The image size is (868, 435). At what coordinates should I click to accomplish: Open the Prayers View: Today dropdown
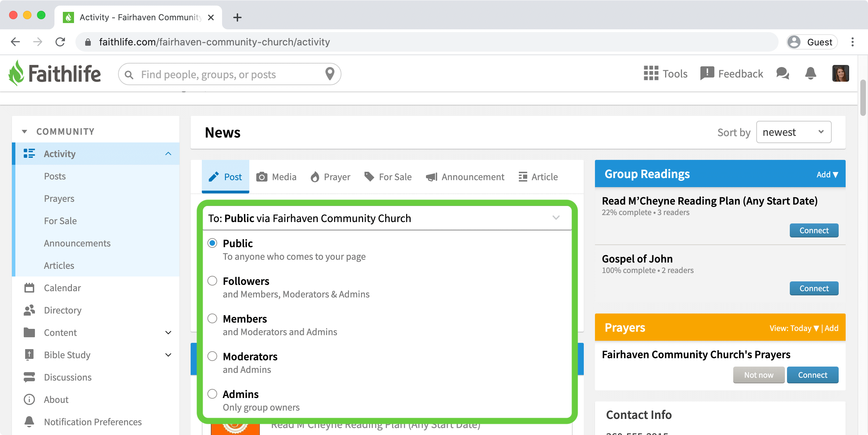[x=794, y=328]
